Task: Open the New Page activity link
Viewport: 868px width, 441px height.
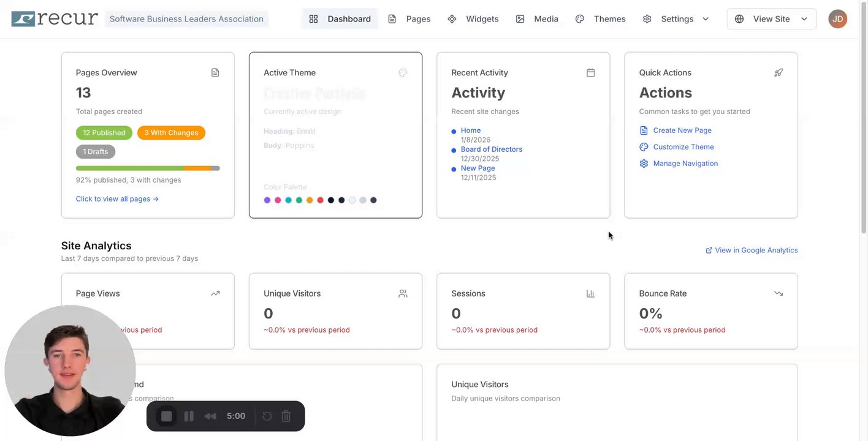Action: click(478, 168)
